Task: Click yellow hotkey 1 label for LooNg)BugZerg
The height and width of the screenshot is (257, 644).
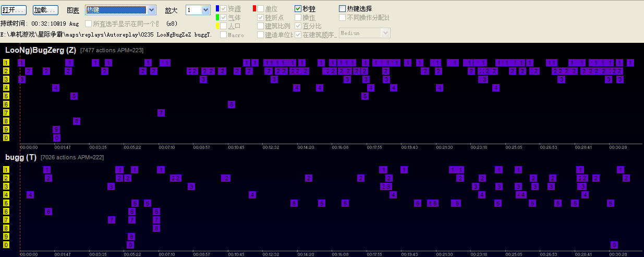Action: pos(6,63)
